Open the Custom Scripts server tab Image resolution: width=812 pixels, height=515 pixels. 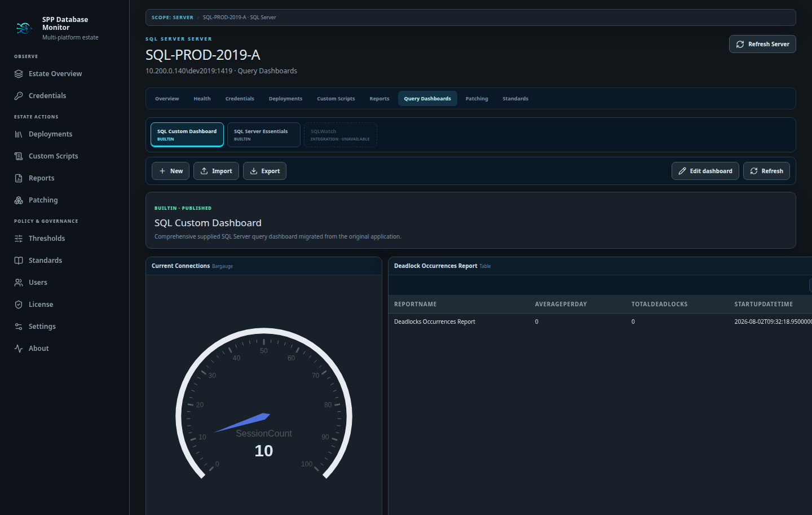click(x=336, y=99)
